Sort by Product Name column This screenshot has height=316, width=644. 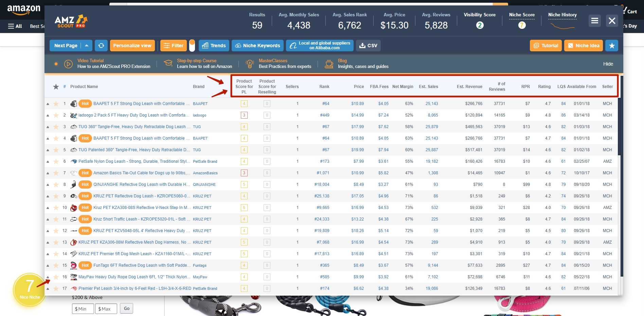84,87
